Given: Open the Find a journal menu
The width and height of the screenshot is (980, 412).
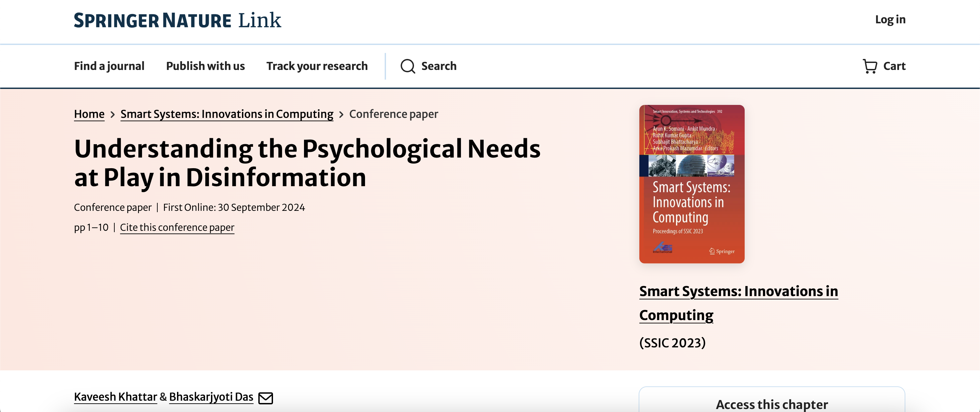Looking at the screenshot, I should pos(109,66).
